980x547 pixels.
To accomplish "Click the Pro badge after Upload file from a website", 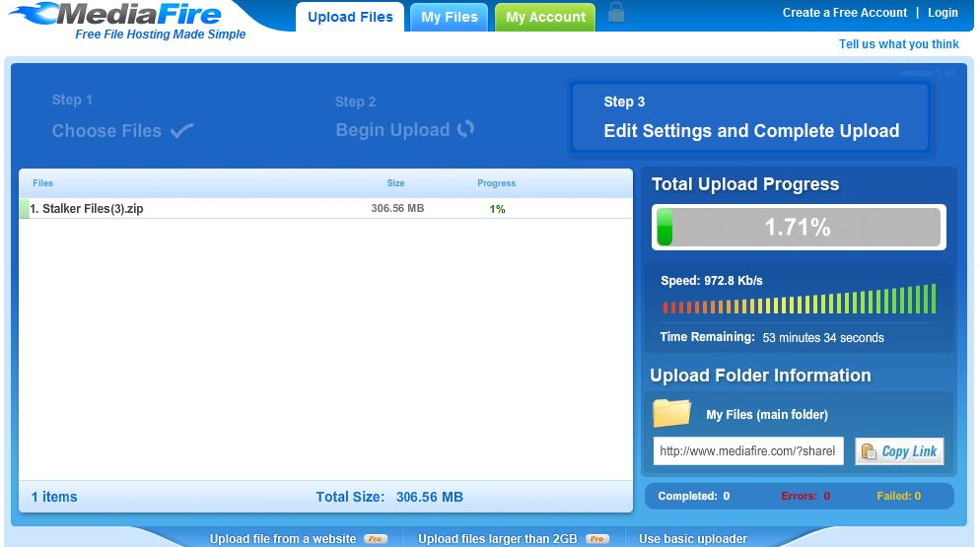I will click(x=375, y=539).
